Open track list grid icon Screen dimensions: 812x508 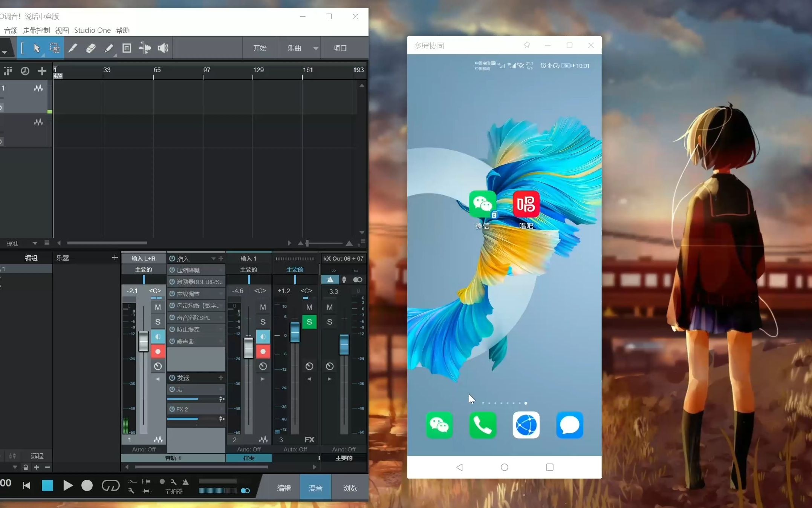8,71
